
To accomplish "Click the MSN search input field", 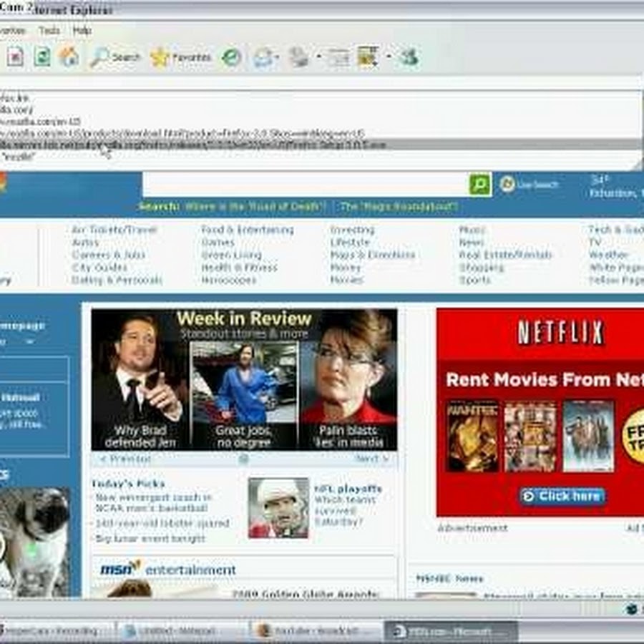I will [x=306, y=184].
